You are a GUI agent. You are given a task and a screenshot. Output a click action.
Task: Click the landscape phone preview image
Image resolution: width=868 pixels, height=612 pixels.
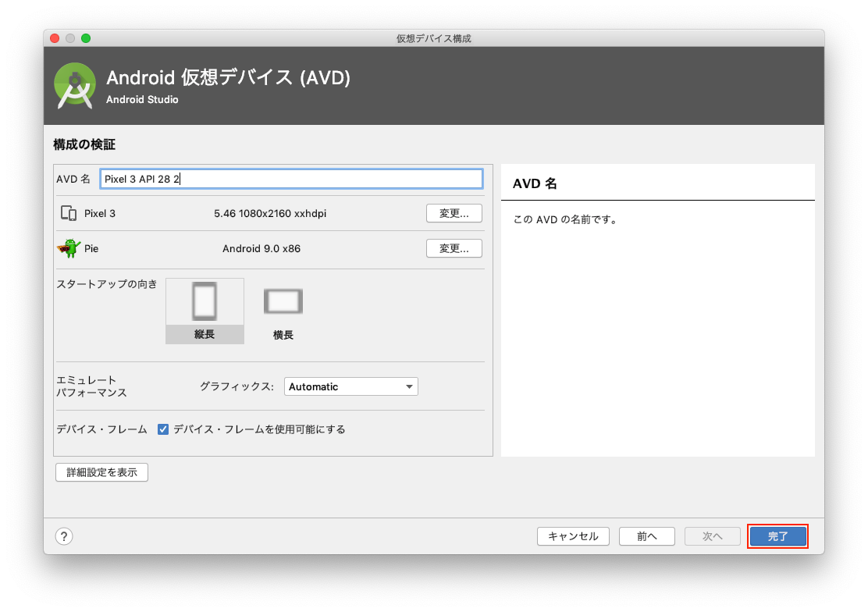point(283,301)
